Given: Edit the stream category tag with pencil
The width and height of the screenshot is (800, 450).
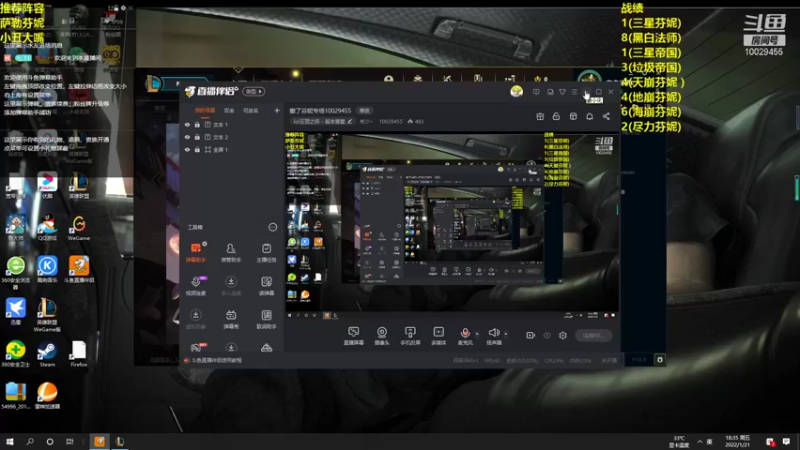Looking at the screenshot, I should [349, 121].
